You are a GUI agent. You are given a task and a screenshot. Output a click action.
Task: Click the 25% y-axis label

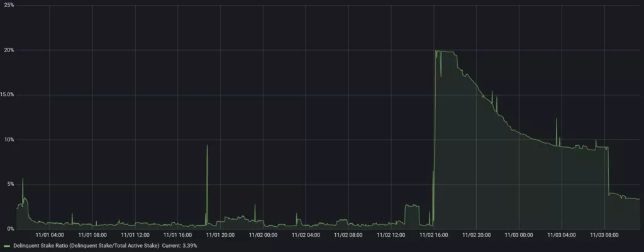coord(9,5)
